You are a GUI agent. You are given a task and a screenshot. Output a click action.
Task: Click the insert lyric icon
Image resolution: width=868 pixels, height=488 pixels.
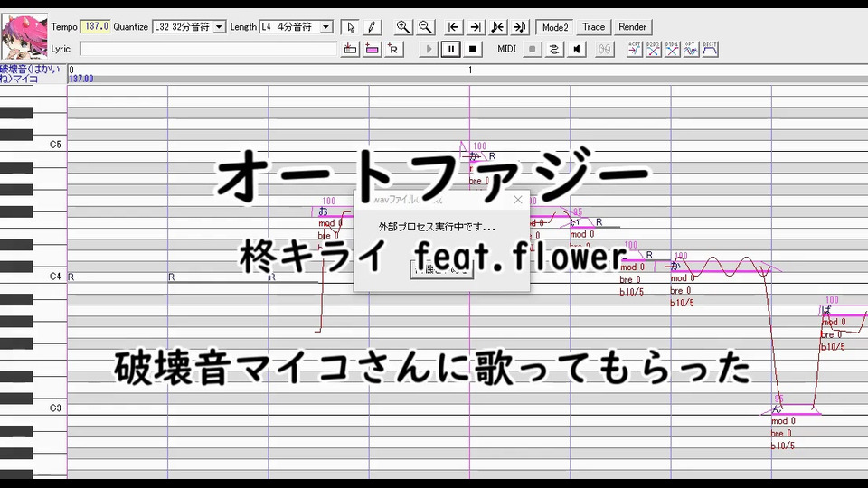click(x=350, y=49)
